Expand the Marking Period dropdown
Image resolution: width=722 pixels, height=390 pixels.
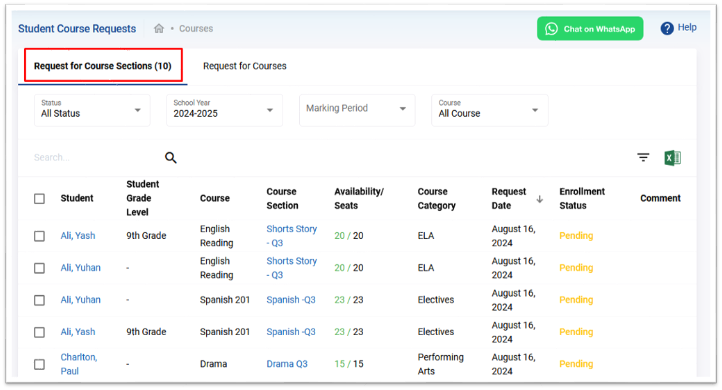[357, 111]
